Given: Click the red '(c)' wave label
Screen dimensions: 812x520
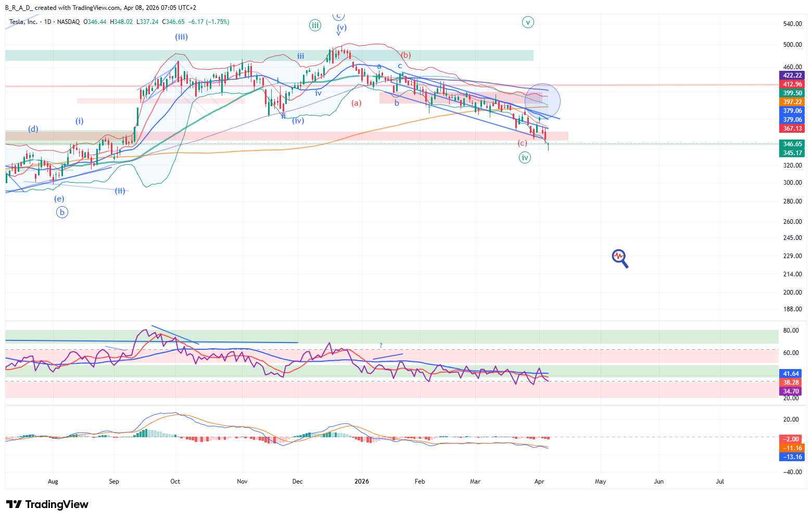Looking at the screenshot, I should (522, 143).
